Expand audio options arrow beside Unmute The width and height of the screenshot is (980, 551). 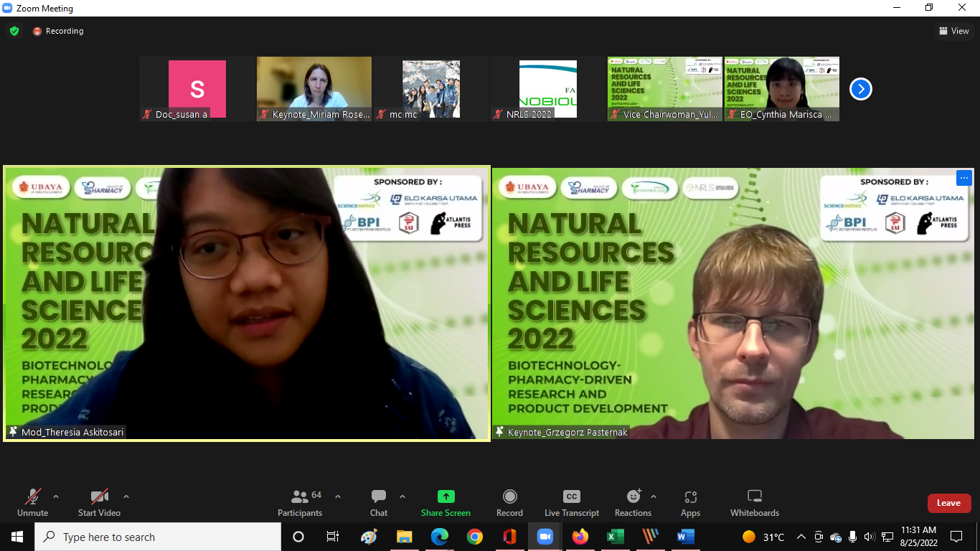click(56, 496)
